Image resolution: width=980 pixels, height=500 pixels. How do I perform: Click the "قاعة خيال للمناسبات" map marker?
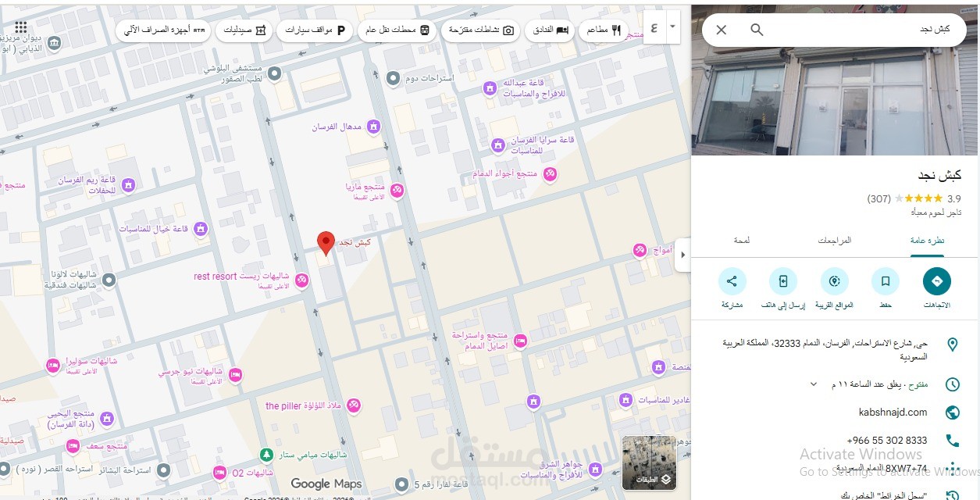(201, 229)
